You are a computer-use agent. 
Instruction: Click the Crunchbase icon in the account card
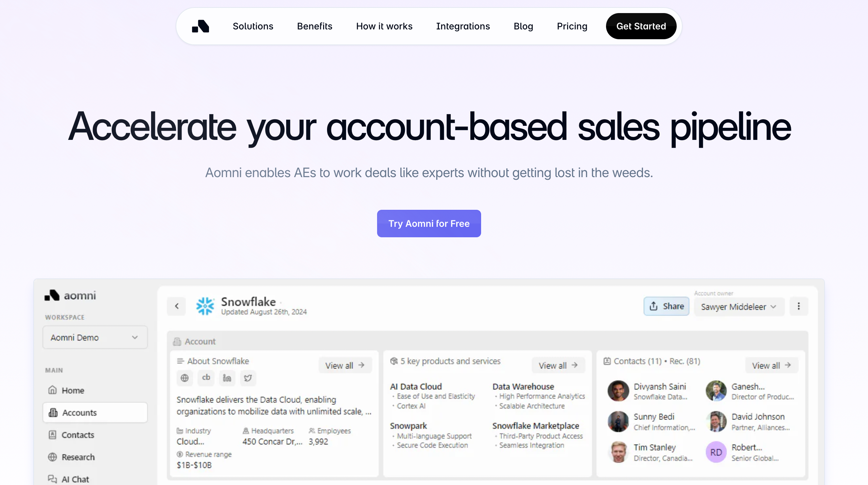(x=206, y=378)
